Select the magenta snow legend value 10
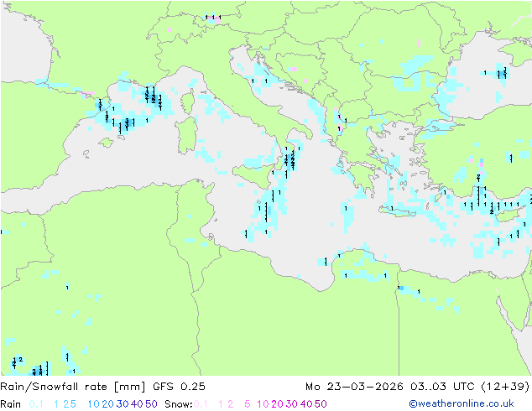This screenshot has height=411, width=532. 263,404
